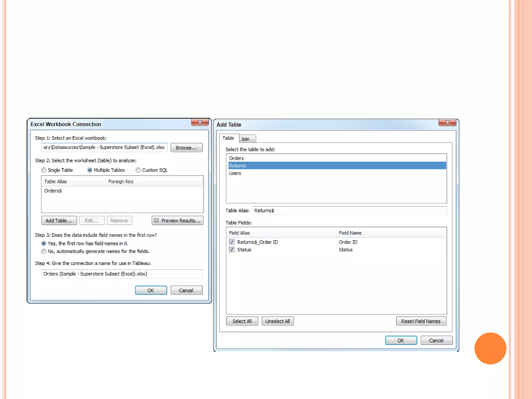Click the Preview Results grid icon button
The image size is (532, 399).
177,221
